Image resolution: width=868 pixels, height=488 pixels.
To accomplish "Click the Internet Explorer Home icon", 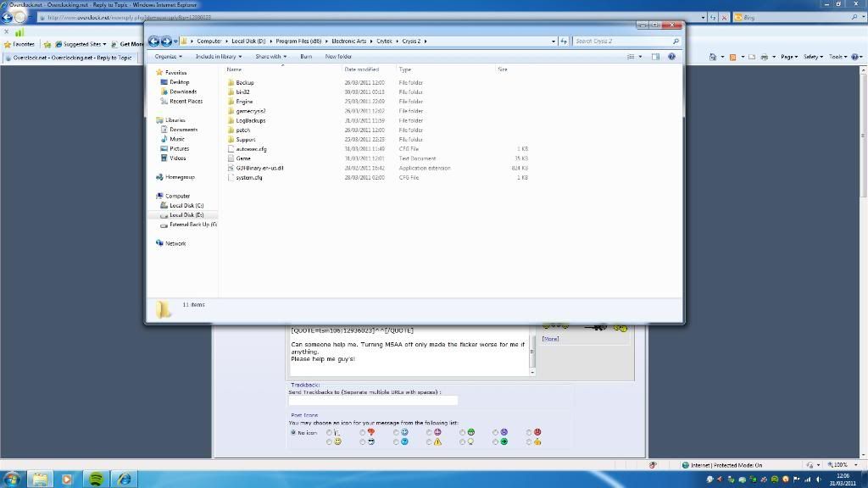I will (x=713, y=57).
